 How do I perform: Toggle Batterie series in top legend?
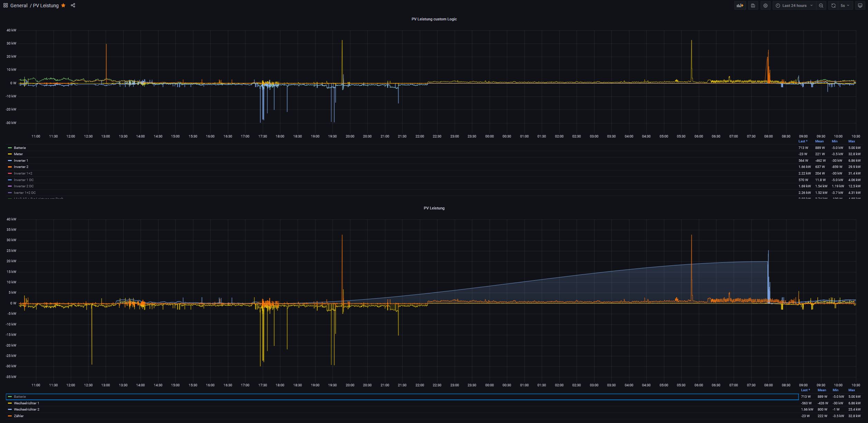click(x=20, y=148)
